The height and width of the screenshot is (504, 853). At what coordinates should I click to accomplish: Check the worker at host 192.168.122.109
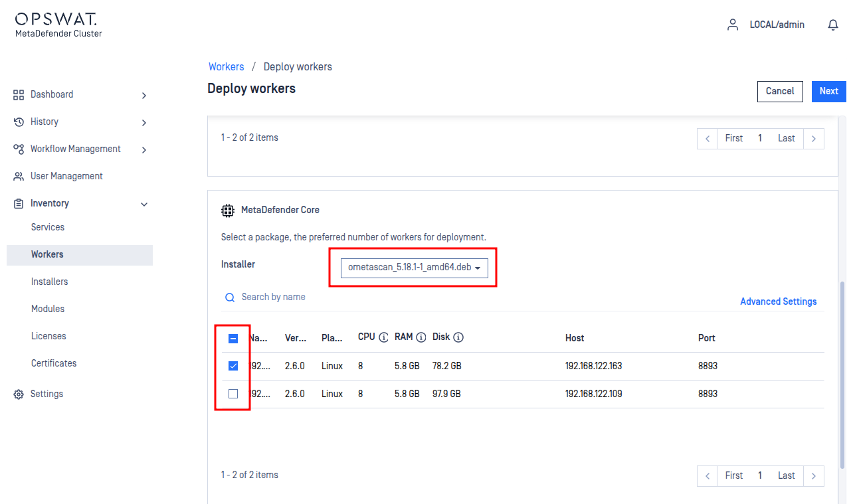click(x=233, y=394)
